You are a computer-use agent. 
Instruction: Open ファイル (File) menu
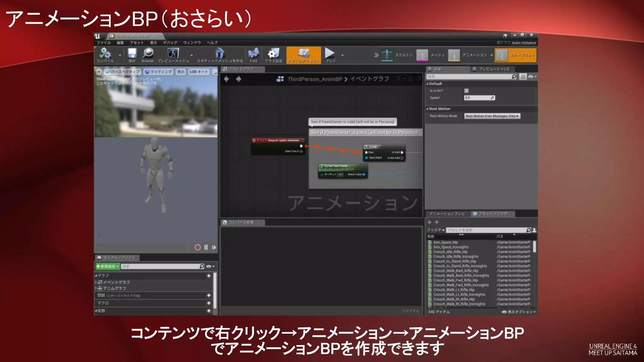point(103,43)
